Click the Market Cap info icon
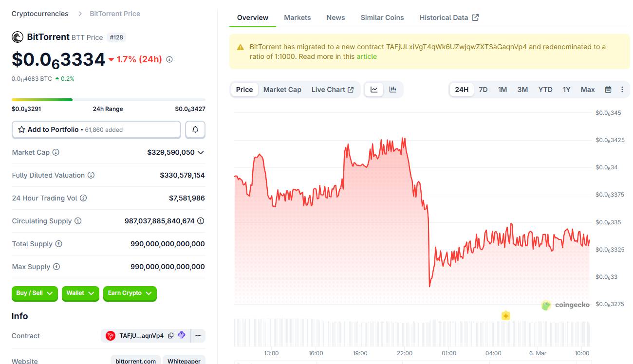 click(x=55, y=152)
